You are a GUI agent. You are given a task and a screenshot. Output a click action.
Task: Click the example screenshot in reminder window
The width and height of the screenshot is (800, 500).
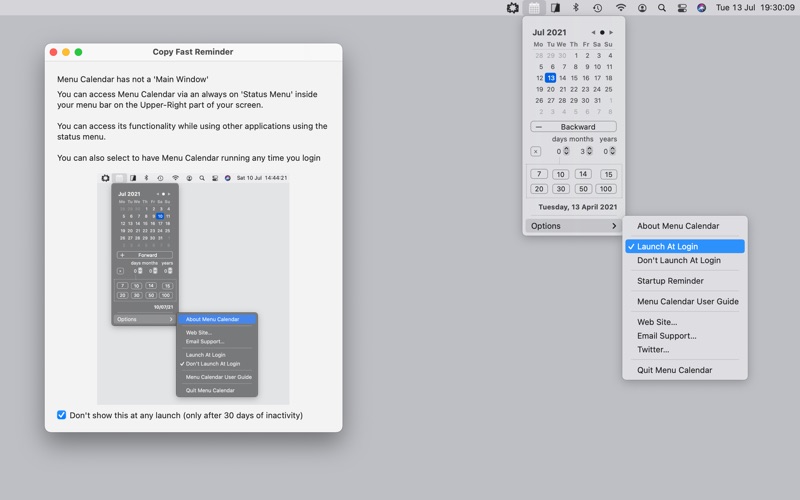point(193,289)
